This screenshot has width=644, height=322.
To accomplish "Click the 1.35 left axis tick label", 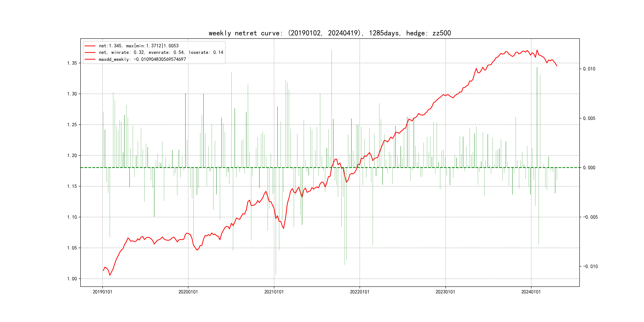I will (x=72, y=63).
